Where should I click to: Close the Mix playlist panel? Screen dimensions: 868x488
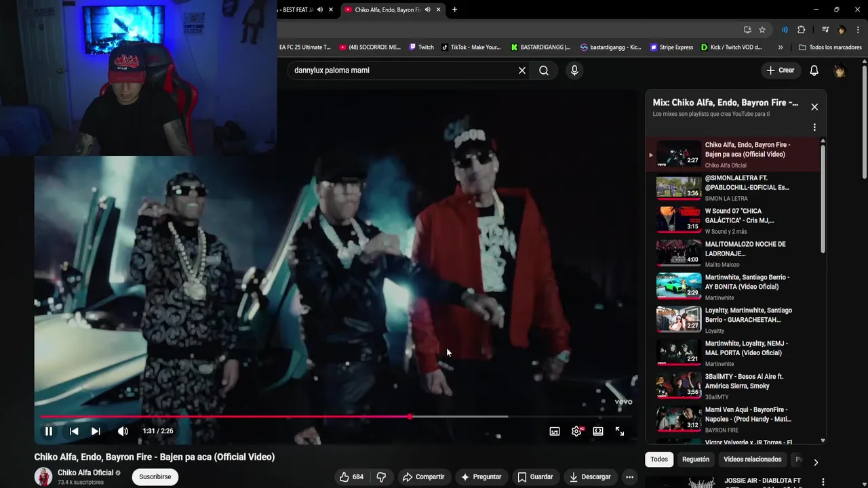click(814, 107)
